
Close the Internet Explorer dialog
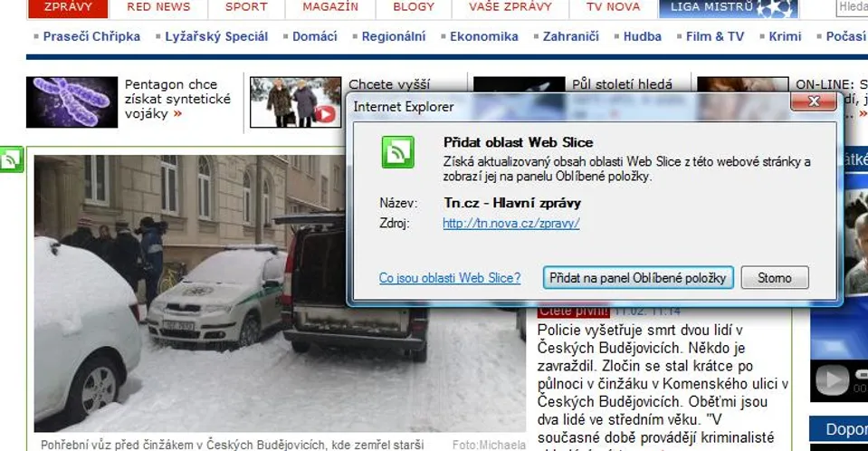pyautogui.click(x=813, y=101)
